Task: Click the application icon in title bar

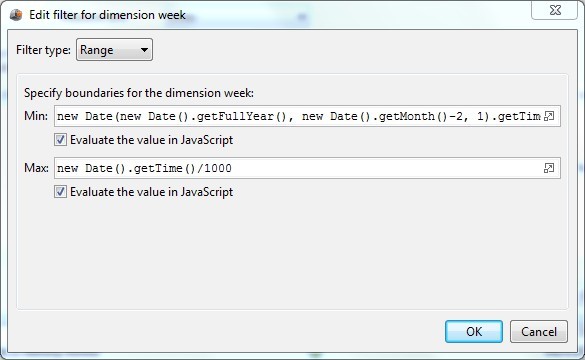Action: coord(16,15)
